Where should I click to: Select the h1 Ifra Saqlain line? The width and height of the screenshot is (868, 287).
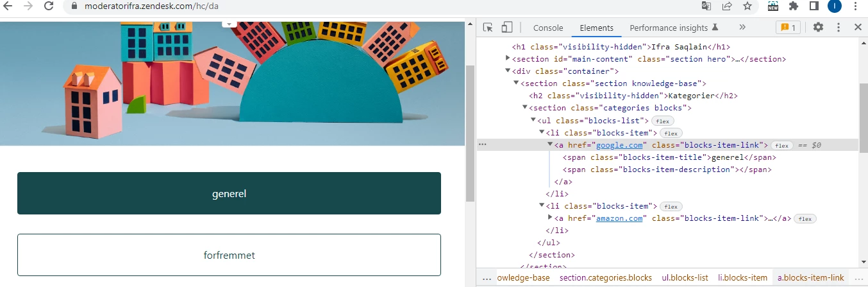click(621, 47)
